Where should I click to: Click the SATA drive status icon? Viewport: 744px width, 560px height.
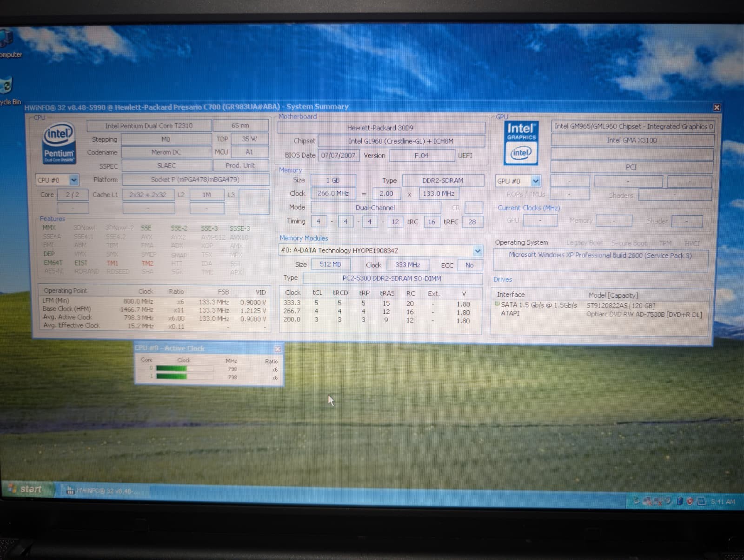(497, 304)
